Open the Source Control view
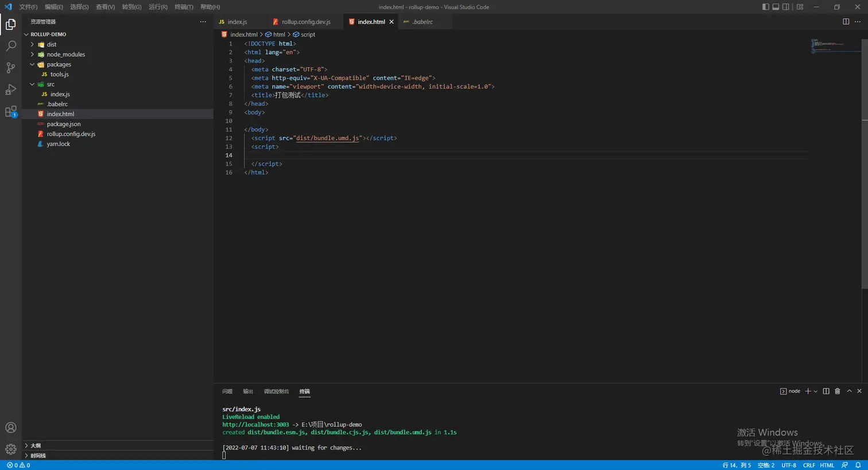Screen dimensions: 868x470 (11, 68)
